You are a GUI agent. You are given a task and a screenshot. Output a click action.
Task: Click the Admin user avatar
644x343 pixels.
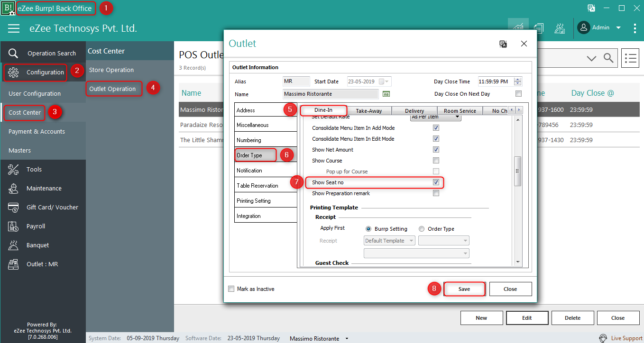(583, 27)
